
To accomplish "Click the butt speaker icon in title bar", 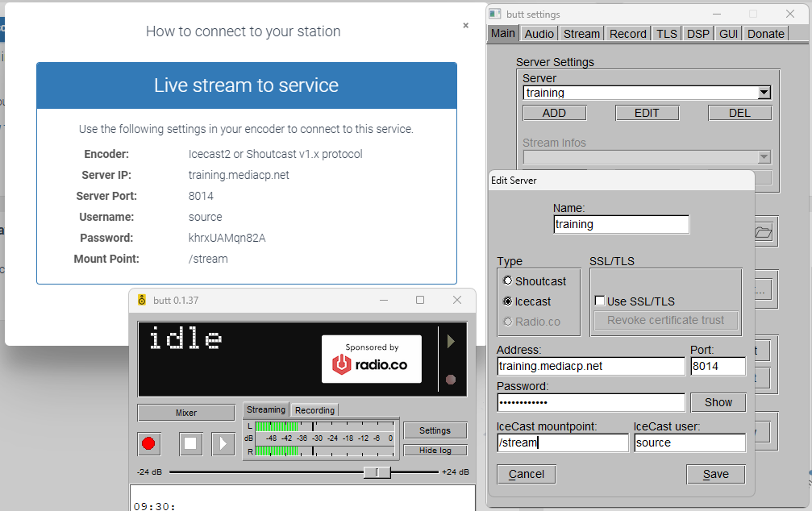I will [x=141, y=300].
